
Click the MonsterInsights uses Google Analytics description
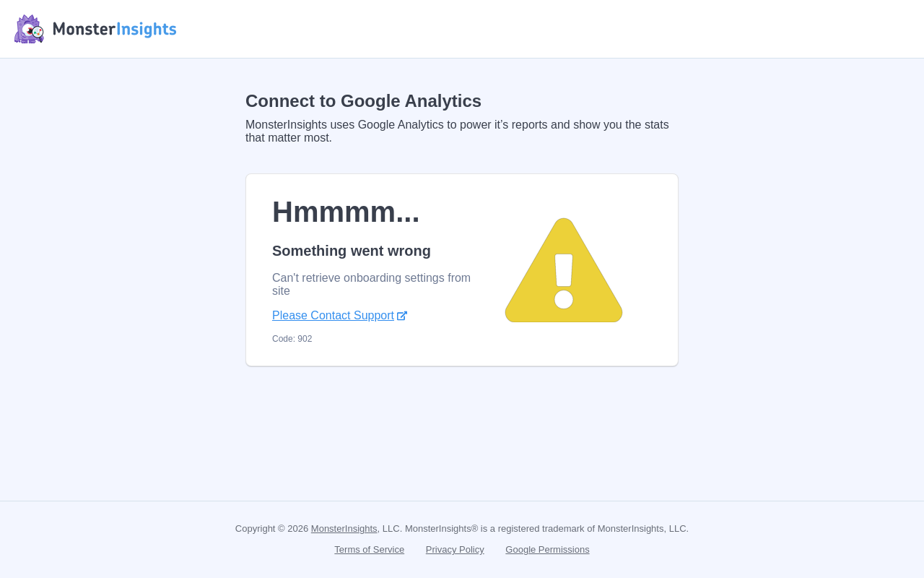click(457, 131)
